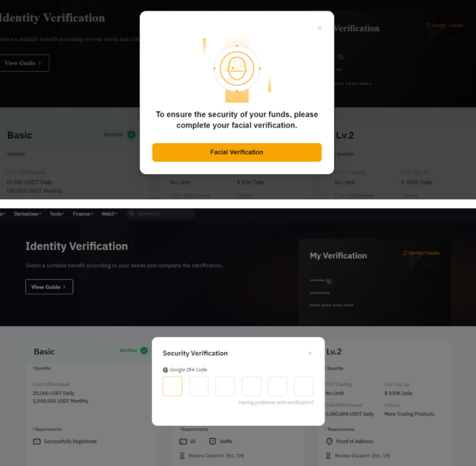Click the lower Identity Transfer icon link

405,253
